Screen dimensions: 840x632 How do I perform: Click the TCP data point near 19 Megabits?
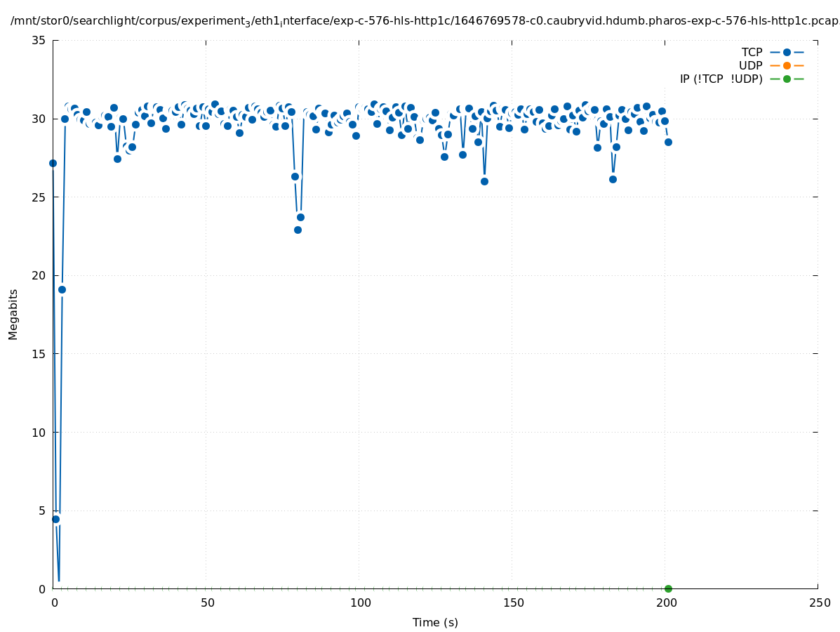click(62, 289)
